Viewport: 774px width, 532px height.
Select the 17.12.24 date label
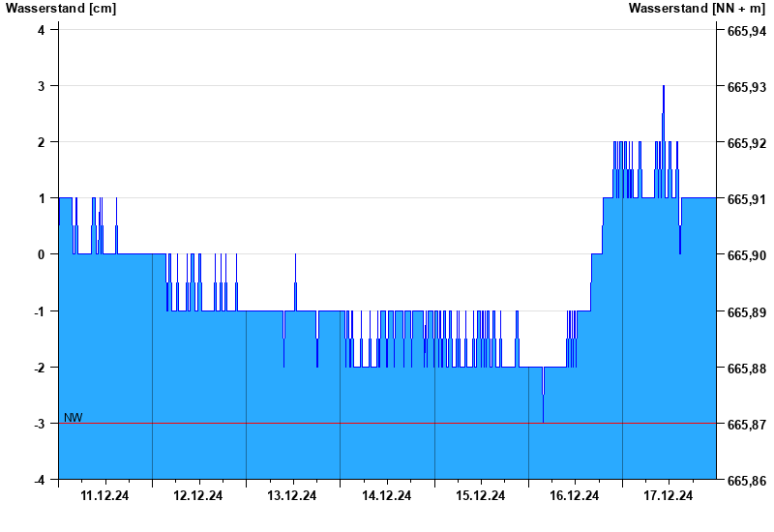point(669,496)
